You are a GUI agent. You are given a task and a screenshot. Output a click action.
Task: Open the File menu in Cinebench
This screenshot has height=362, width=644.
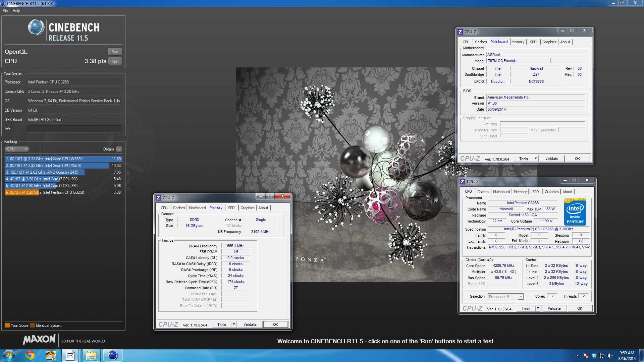(5, 11)
